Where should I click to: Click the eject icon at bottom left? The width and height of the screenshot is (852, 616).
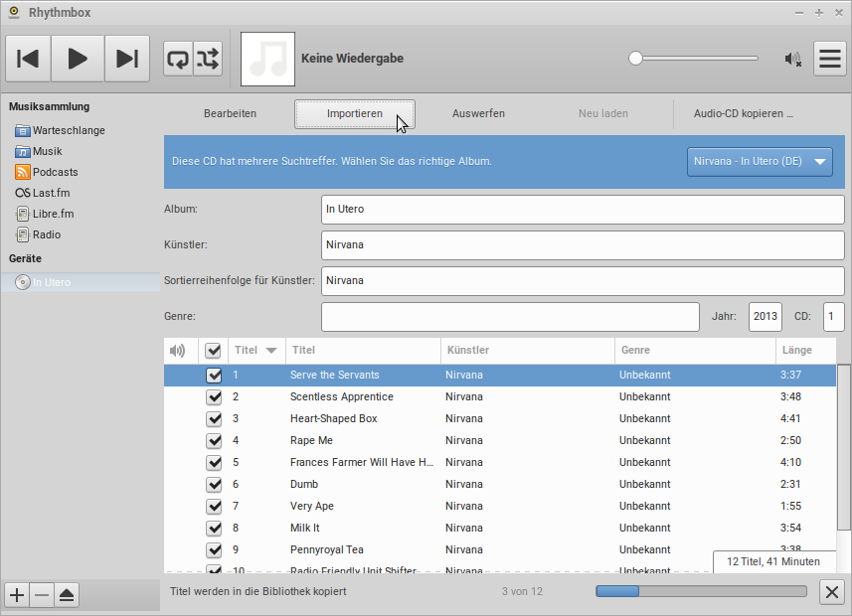click(67, 595)
